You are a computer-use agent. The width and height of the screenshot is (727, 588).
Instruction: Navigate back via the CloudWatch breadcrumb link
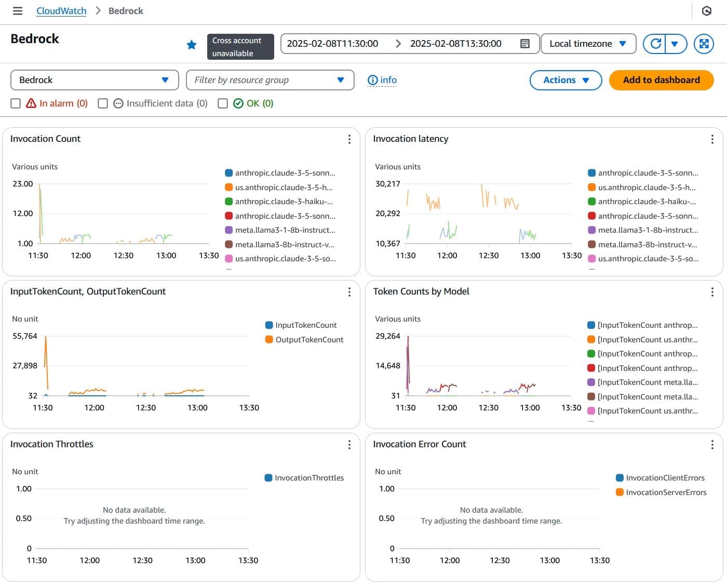tap(61, 10)
